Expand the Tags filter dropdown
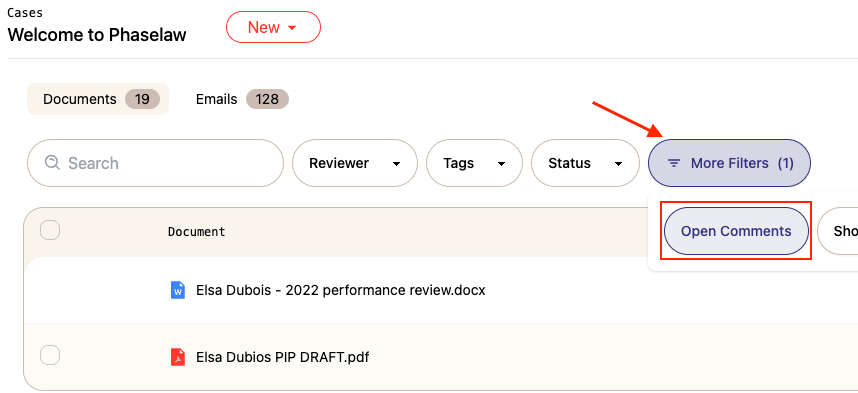This screenshot has width=858, height=393. (474, 163)
